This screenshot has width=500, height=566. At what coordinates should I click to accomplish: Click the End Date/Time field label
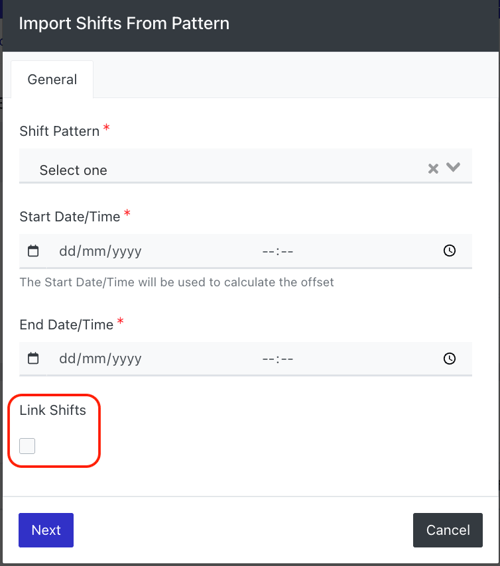click(66, 325)
